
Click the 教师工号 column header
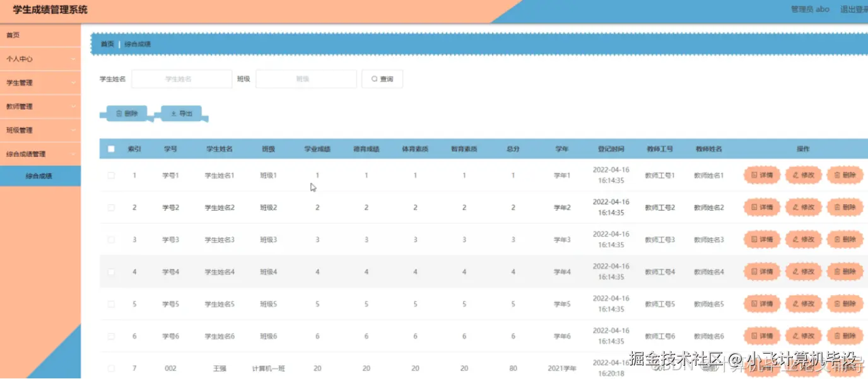[x=660, y=149]
